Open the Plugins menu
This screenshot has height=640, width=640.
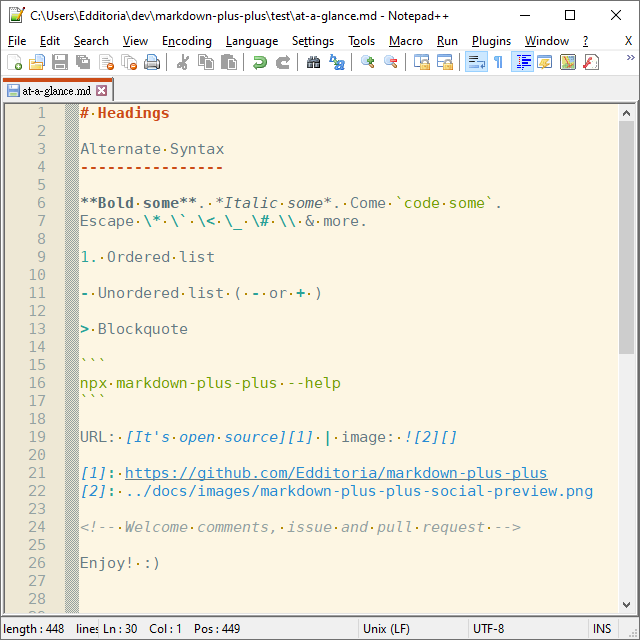click(x=491, y=41)
